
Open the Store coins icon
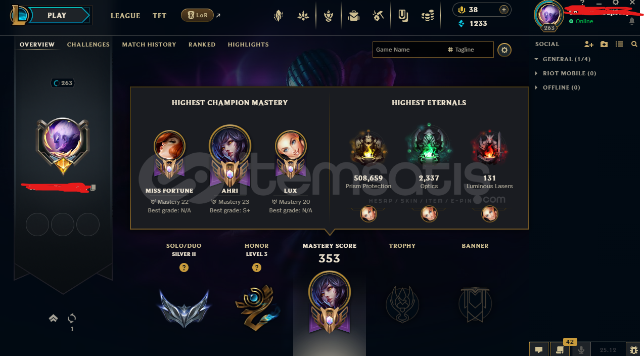coord(428,16)
